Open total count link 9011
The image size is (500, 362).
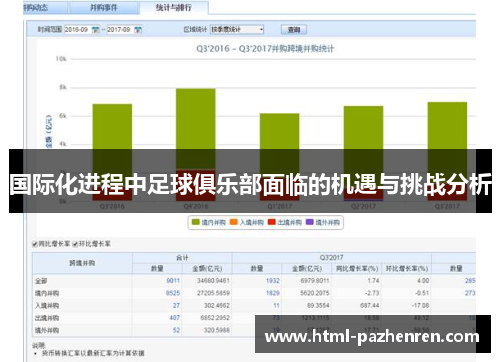(x=173, y=281)
